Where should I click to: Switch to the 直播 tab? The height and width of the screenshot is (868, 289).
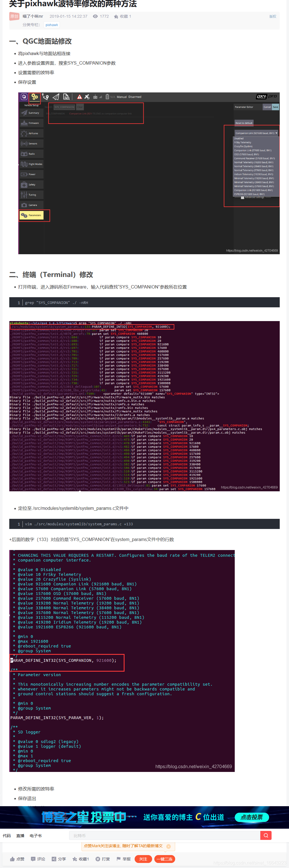(20, 836)
